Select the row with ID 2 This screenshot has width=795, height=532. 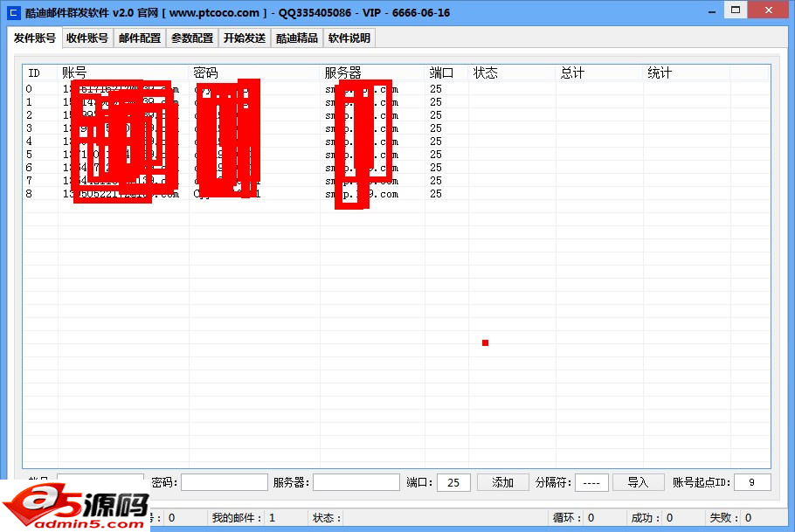tap(397, 115)
